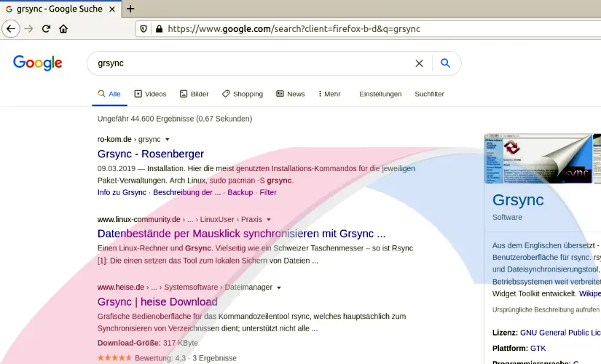Click the Download-Größe: 317 KByte text
The width and height of the screenshot is (601, 364).
click(x=148, y=343)
